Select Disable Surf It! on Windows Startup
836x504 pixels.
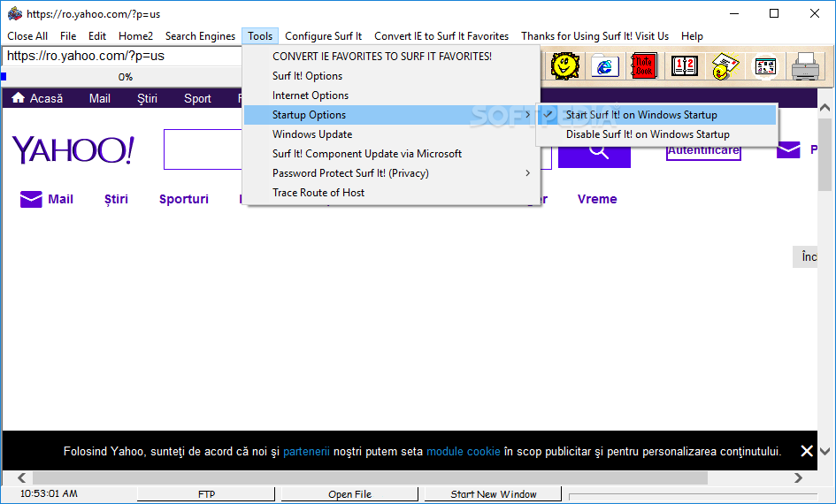pos(656,134)
